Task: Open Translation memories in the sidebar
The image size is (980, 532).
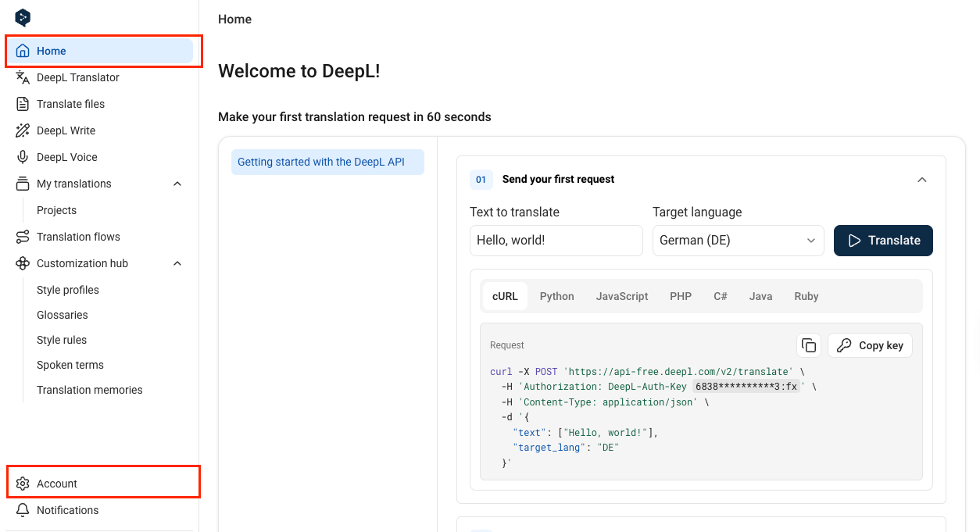Action: point(90,390)
